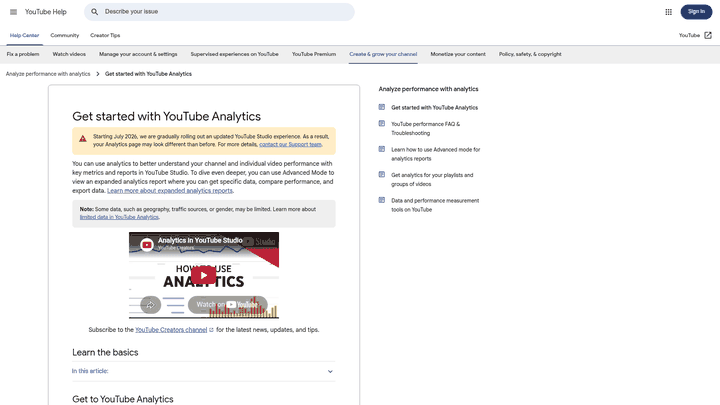Click the Get to YouTube Analytics heading
This screenshot has width=720, height=405.
[x=123, y=399]
